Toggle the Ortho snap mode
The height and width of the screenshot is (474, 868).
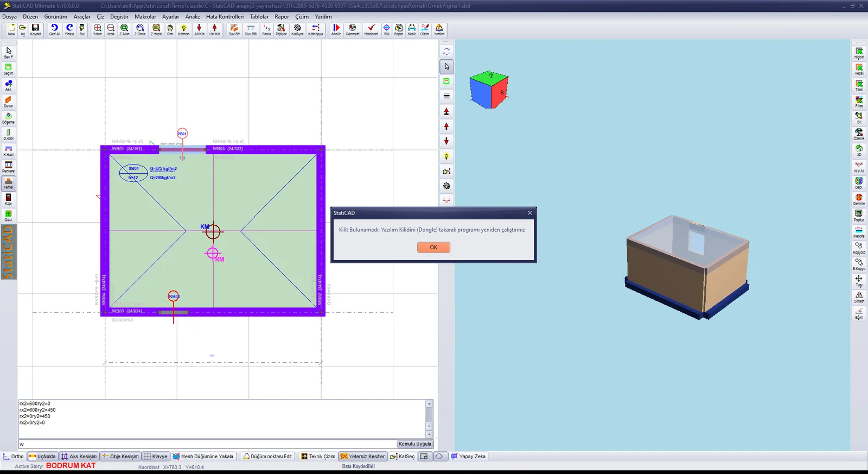coord(14,456)
